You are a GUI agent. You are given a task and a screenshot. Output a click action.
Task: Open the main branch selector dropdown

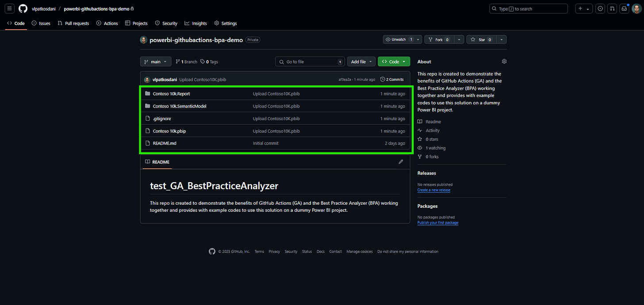(x=156, y=62)
